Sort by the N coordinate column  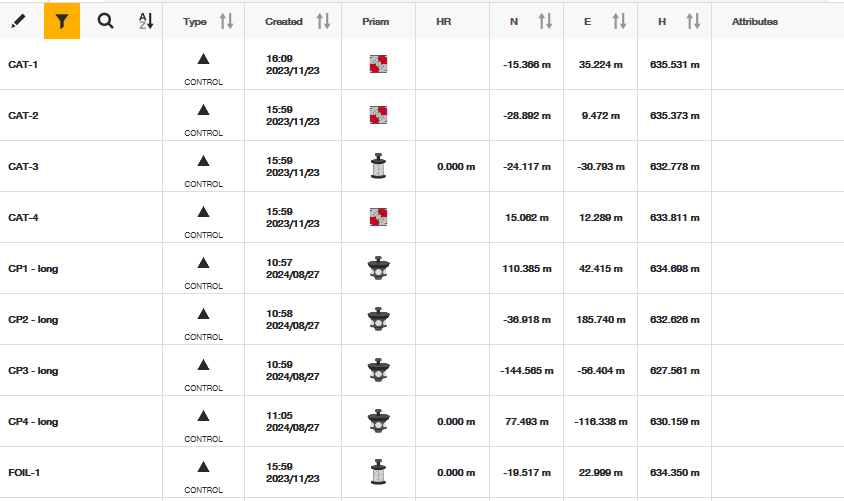point(545,21)
